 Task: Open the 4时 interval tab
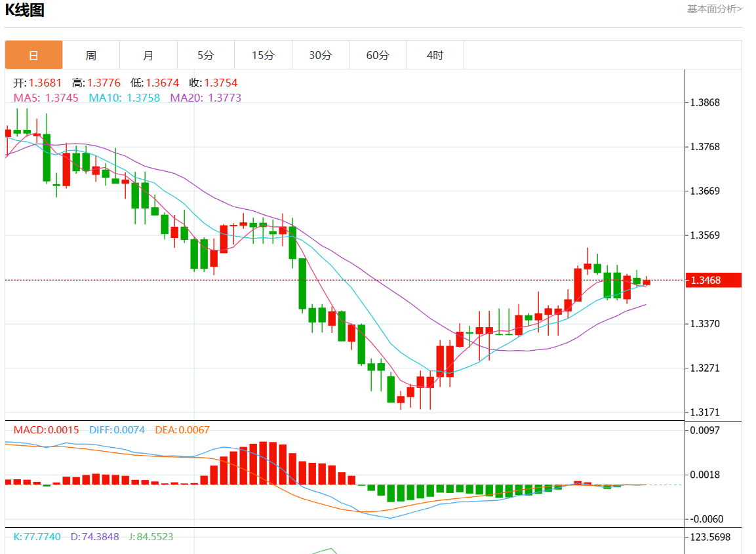[x=435, y=55]
